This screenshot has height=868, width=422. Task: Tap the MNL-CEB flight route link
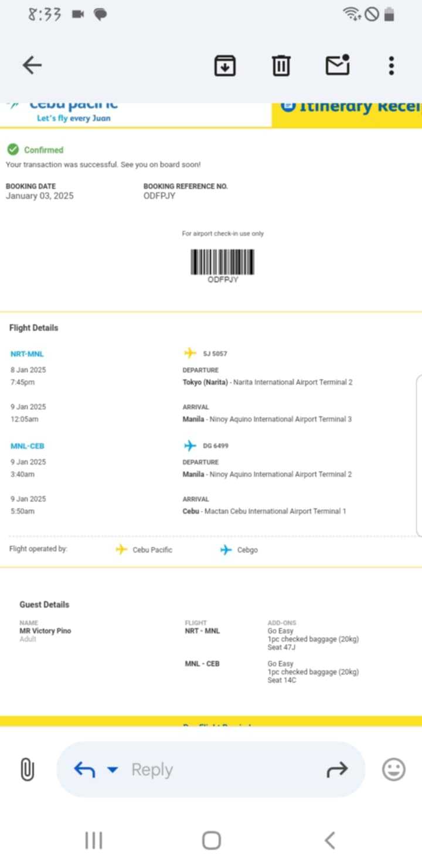[27, 446]
